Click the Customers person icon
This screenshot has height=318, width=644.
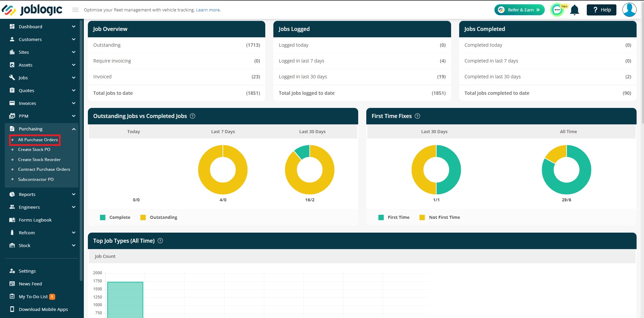pyautogui.click(x=12, y=39)
